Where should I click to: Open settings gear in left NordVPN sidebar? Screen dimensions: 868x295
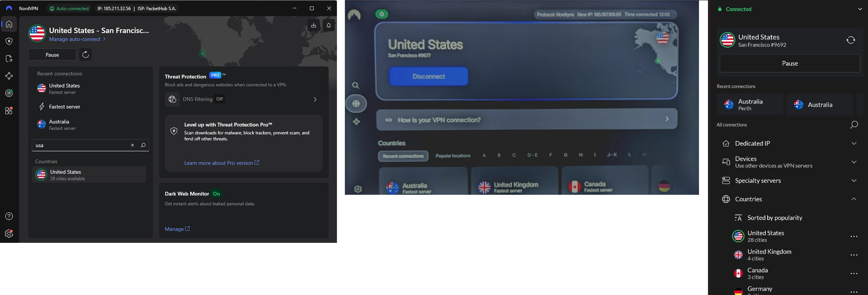click(9, 233)
